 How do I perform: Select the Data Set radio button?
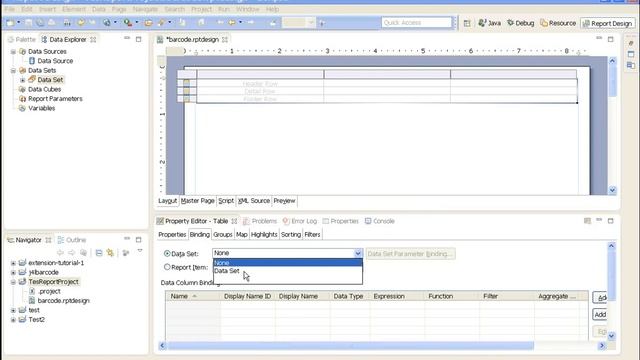click(x=167, y=253)
